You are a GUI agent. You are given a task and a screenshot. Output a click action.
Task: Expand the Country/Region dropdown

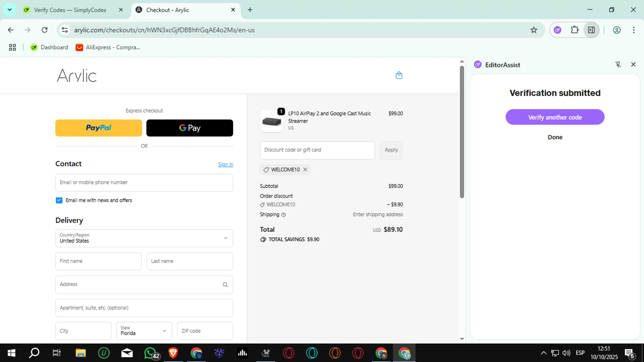coord(144,238)
